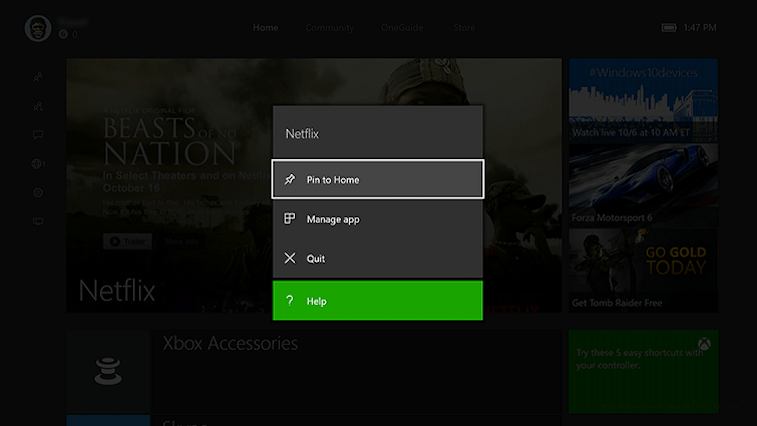The height and width of the screenshot is (426, 757).
Task: Open the Get Tomb Raider Free tile
Action: point(643,270)
